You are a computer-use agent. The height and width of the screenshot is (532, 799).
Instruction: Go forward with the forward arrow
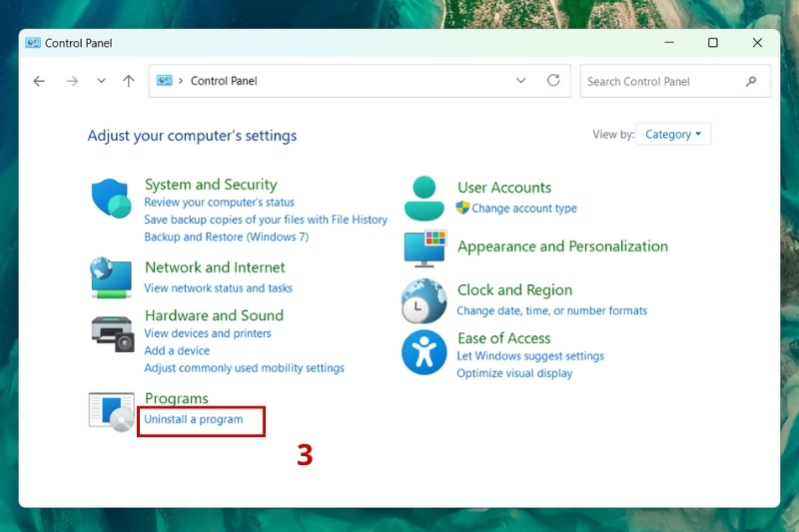[x=72, y=81]
